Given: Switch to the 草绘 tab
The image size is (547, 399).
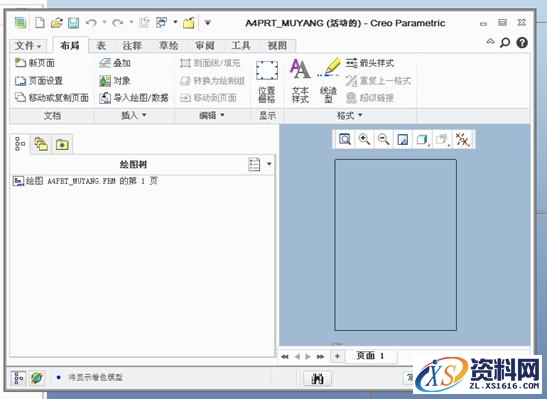Looking at the screenshot, I should coord(168,46).
